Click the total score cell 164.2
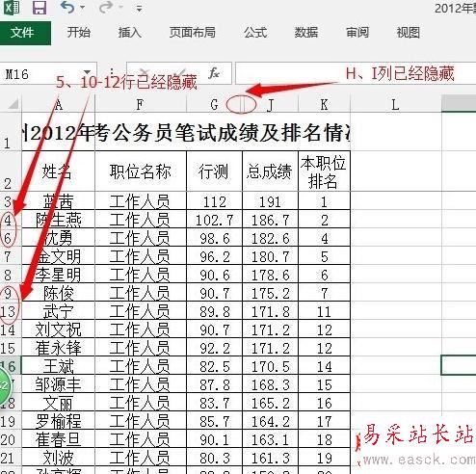Screen dimensions: 476x474 (x=270, y=421)
